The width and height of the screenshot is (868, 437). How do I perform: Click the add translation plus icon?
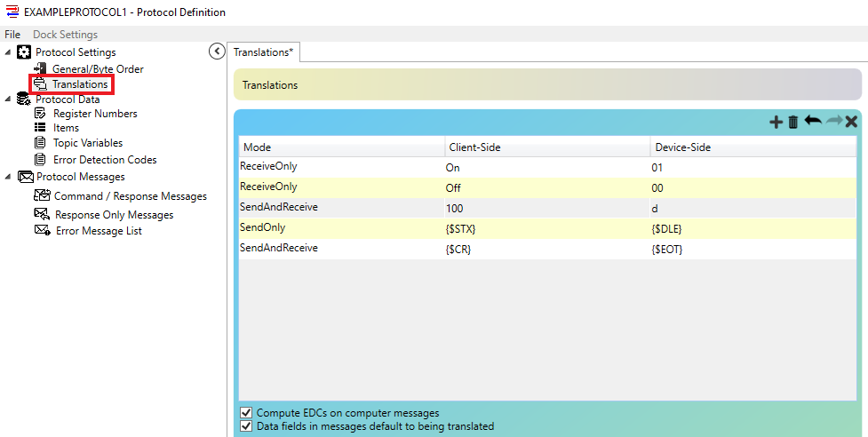(775, 122)
